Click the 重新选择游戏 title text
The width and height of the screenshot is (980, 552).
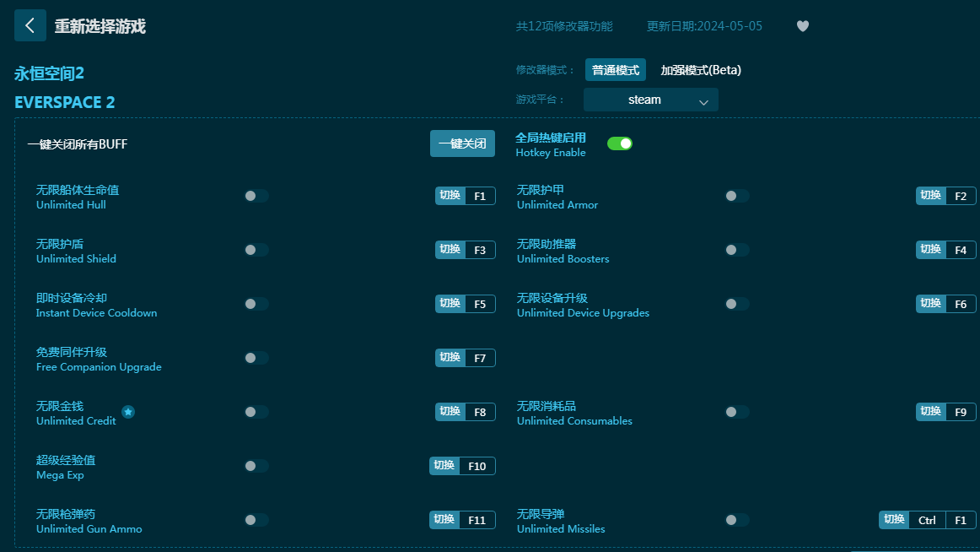[100, 26]
